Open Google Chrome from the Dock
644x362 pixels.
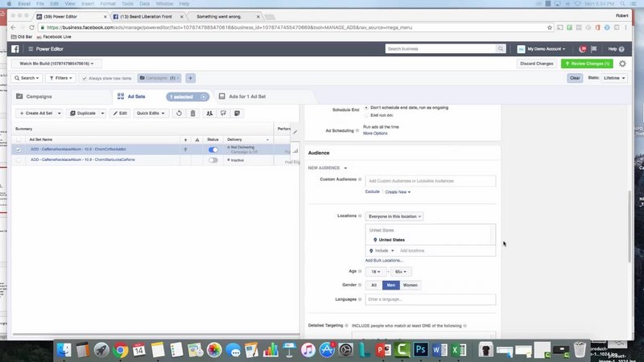point(120,350)
